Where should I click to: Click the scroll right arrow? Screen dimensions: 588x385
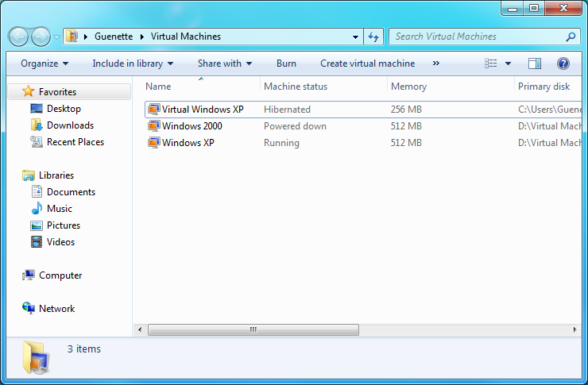[574, 329]
